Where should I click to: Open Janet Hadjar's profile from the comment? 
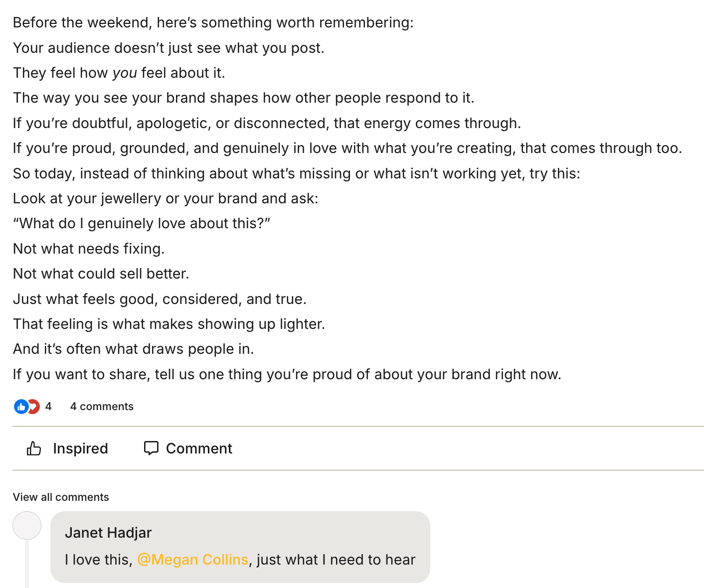108,533
